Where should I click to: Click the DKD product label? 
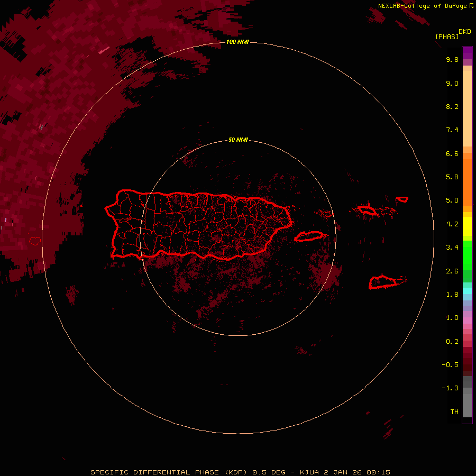pyautogui.click(x=465, y=32)
